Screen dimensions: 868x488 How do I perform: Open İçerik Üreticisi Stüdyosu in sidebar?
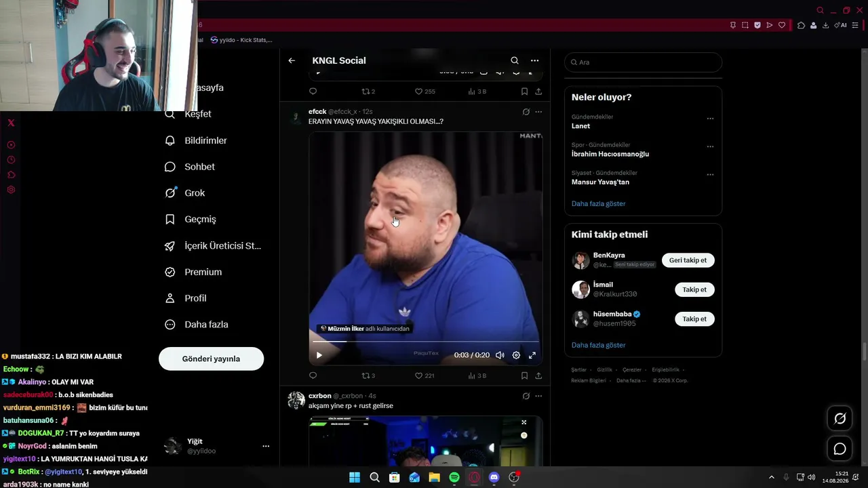[x=213, y=245]
